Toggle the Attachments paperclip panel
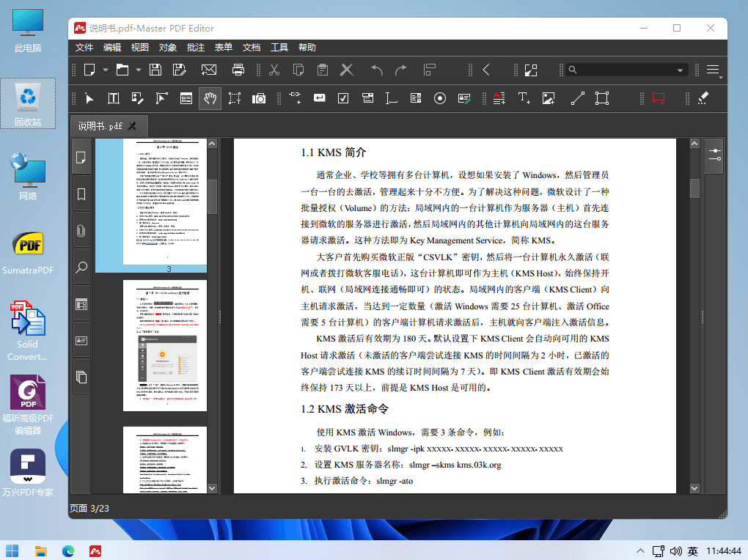 (x=81, y=231)
